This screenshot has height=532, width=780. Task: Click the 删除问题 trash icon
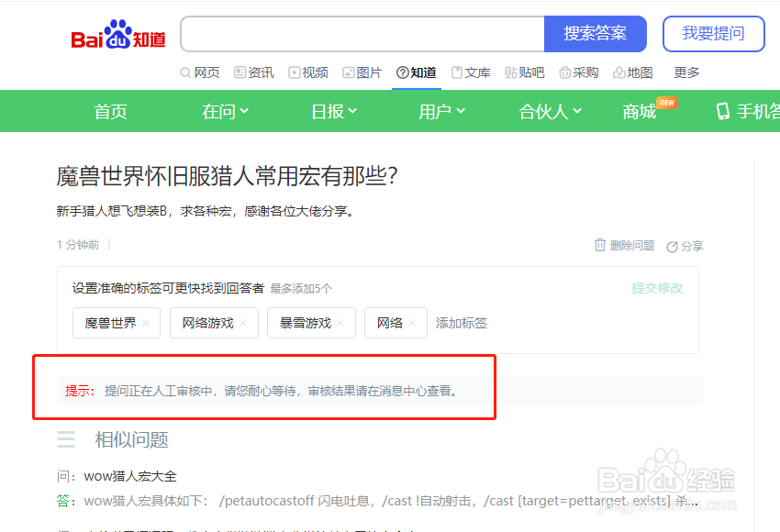[601, 246]
